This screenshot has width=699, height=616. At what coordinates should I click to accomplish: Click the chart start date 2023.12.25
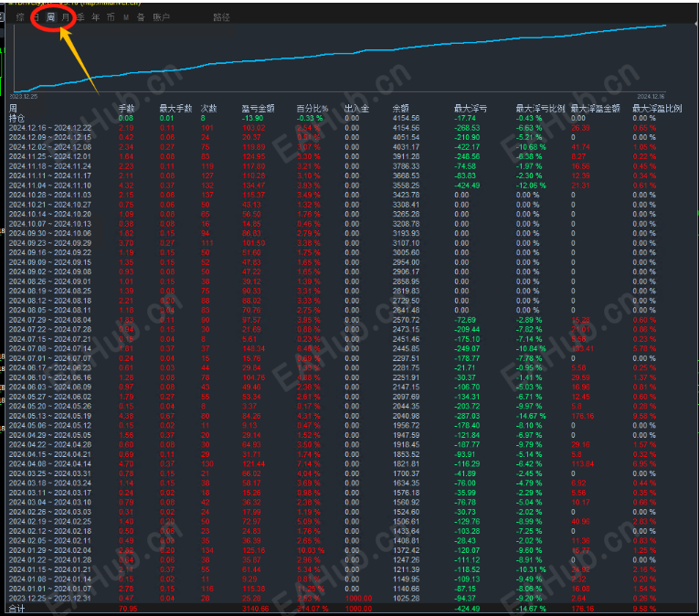24,96
